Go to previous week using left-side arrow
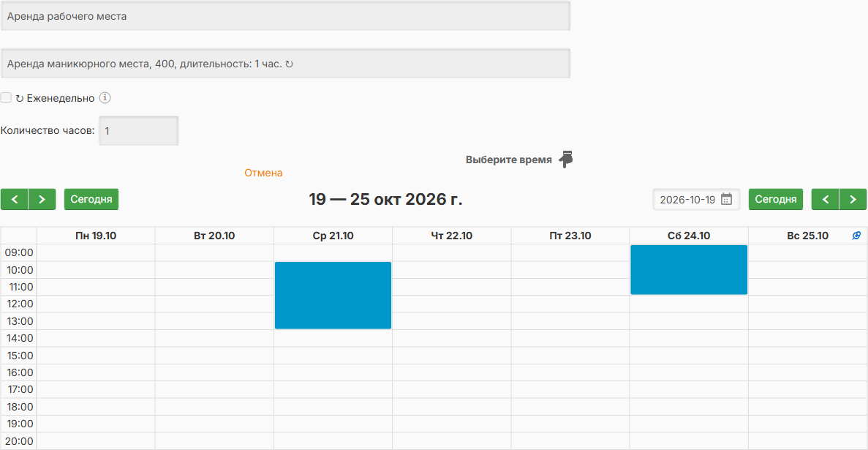The width and height of the screenshot is (868, 450). point(15,200)
